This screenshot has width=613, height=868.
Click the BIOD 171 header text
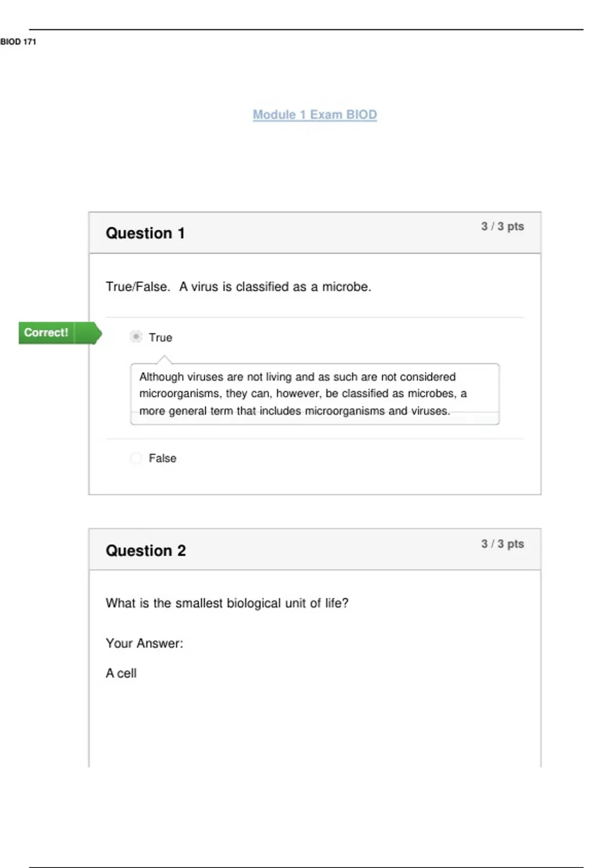pyautogui.click(x=18, y=42)
